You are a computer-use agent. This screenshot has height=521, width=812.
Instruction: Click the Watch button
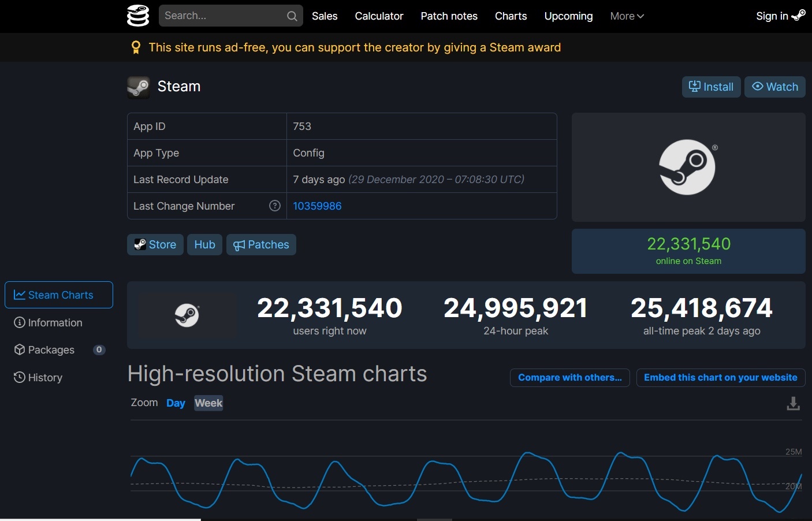pos(774,87)
